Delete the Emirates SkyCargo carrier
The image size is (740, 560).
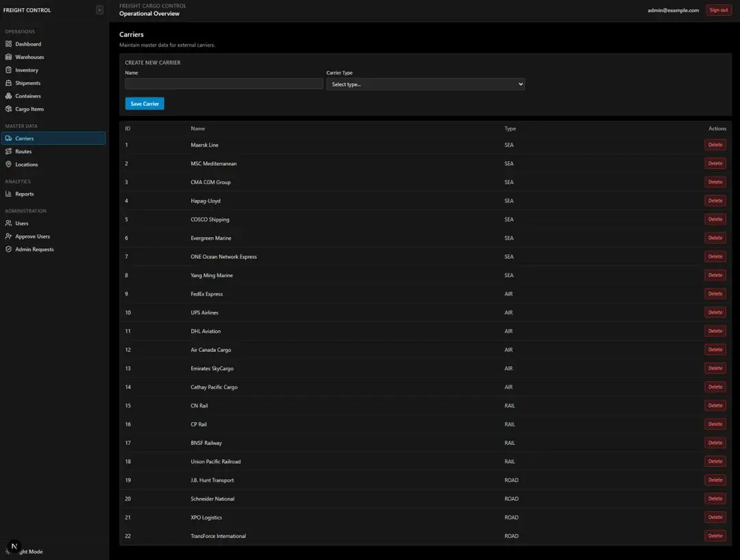coord(715,368)
